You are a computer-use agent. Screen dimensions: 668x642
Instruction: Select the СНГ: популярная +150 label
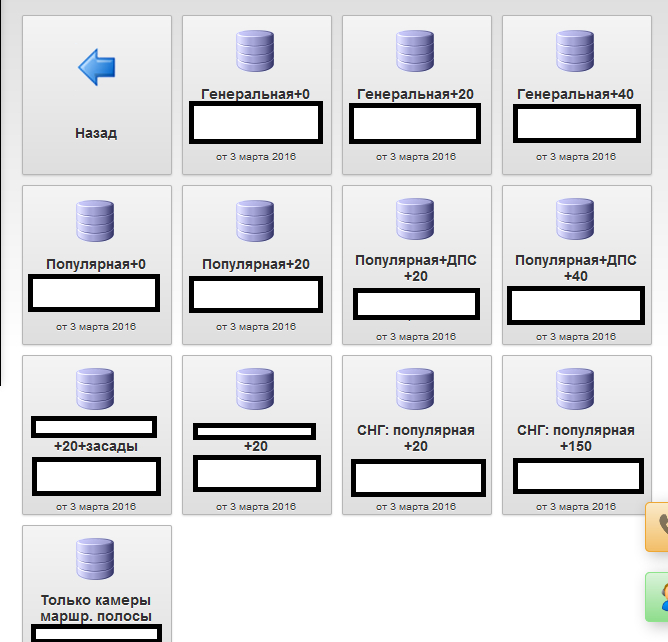(576, 438)
